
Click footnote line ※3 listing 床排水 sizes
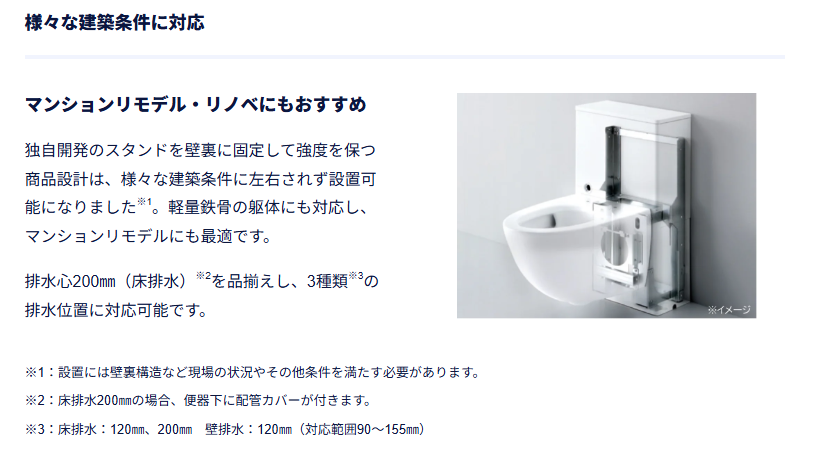(x=225, y=429)
